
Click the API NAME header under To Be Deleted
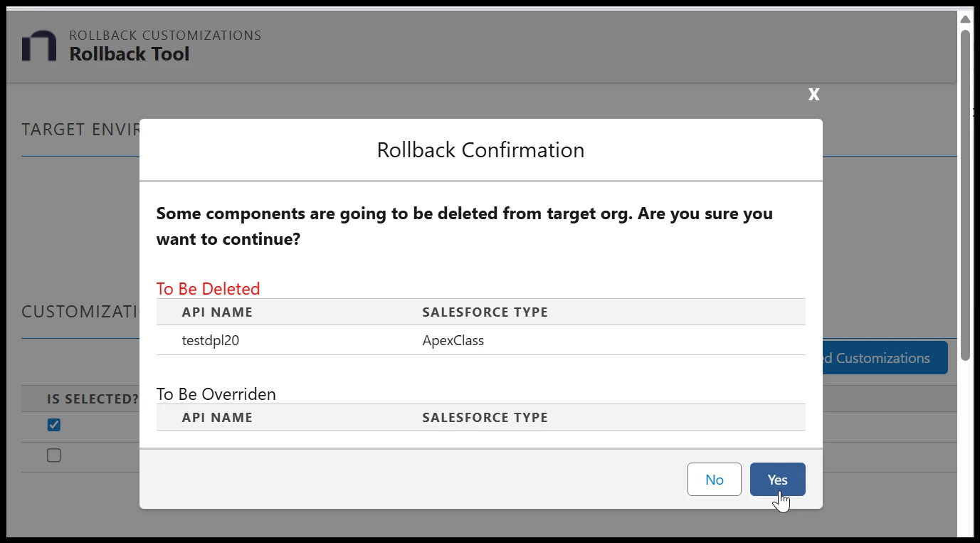point(217,312)
